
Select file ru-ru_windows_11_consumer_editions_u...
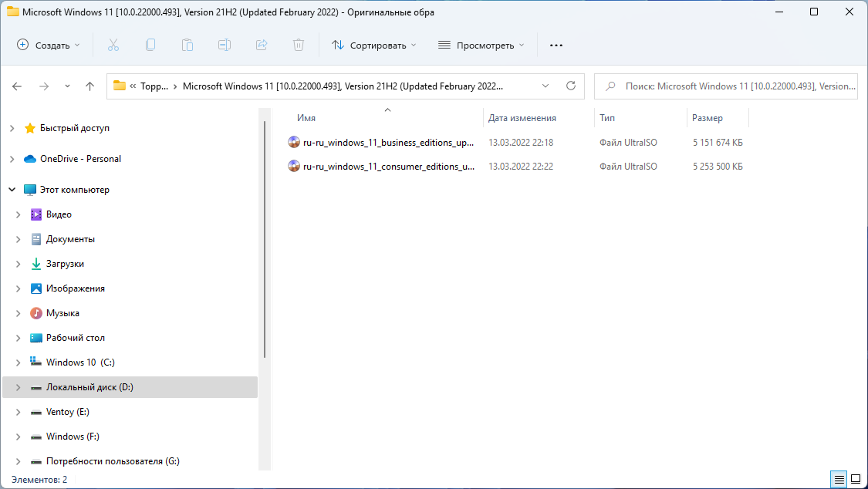point(389,166)
